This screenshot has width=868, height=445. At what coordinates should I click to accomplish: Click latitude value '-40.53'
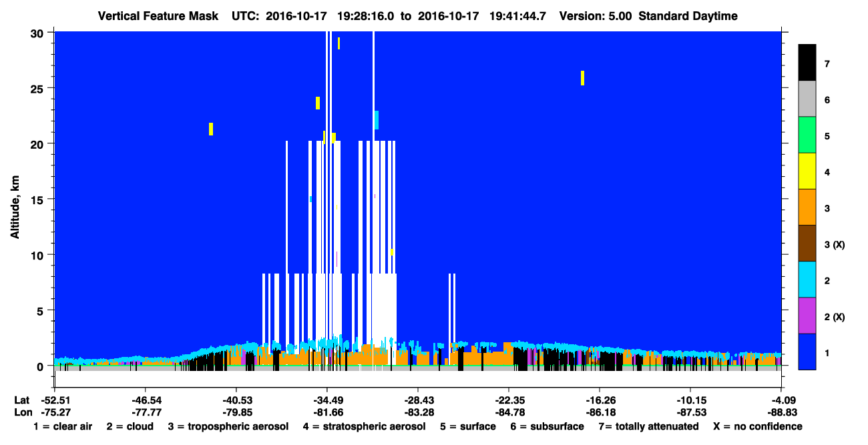[x=236, y=400]
